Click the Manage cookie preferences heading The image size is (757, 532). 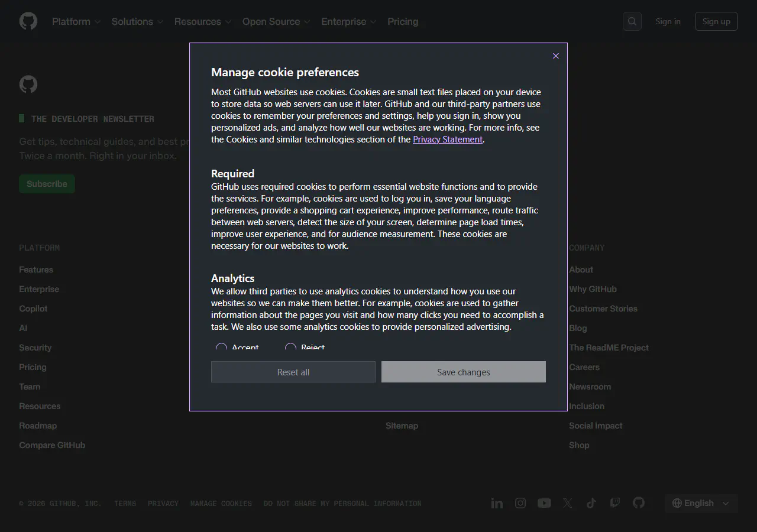285,72
